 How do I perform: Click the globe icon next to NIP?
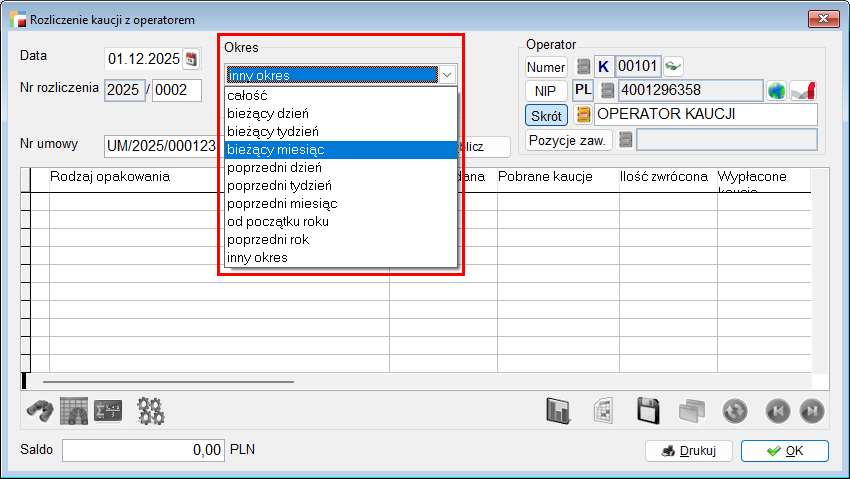coord(777,91)
